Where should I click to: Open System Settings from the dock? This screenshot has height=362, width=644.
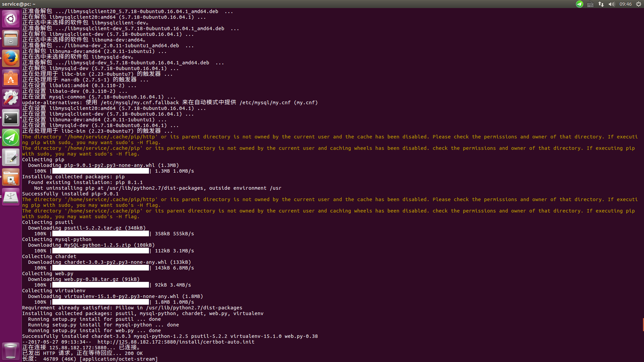click(11, 98)
